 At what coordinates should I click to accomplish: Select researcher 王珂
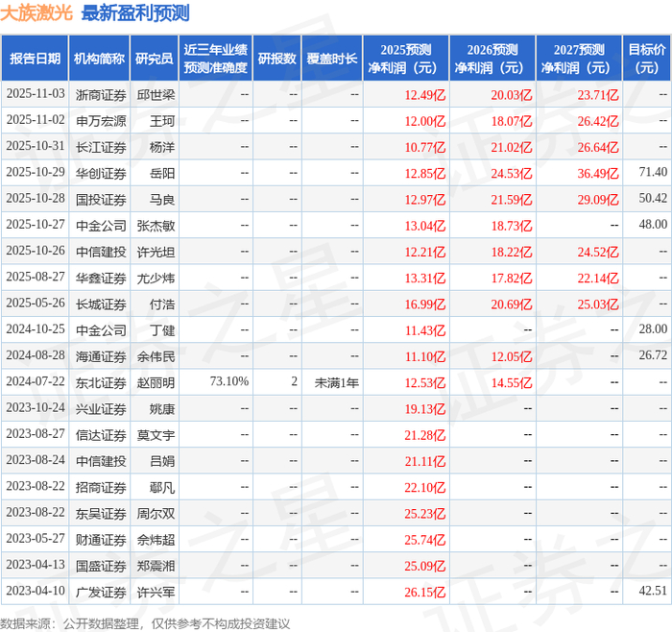point(162,121)
